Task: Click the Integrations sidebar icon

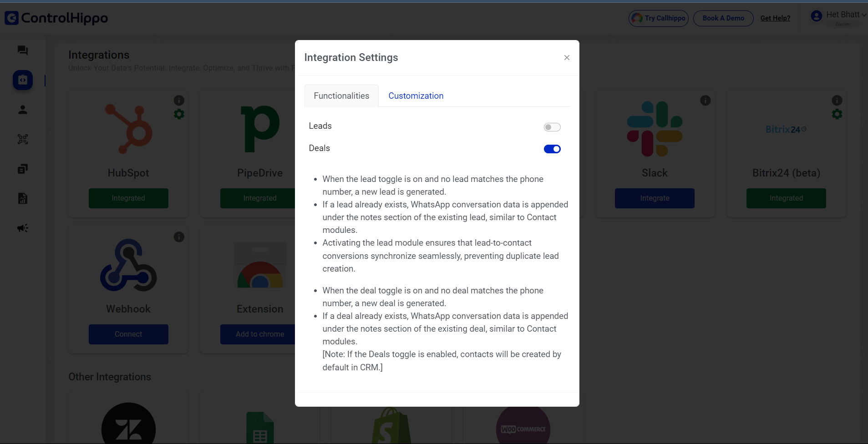Action: coord(23,80)
